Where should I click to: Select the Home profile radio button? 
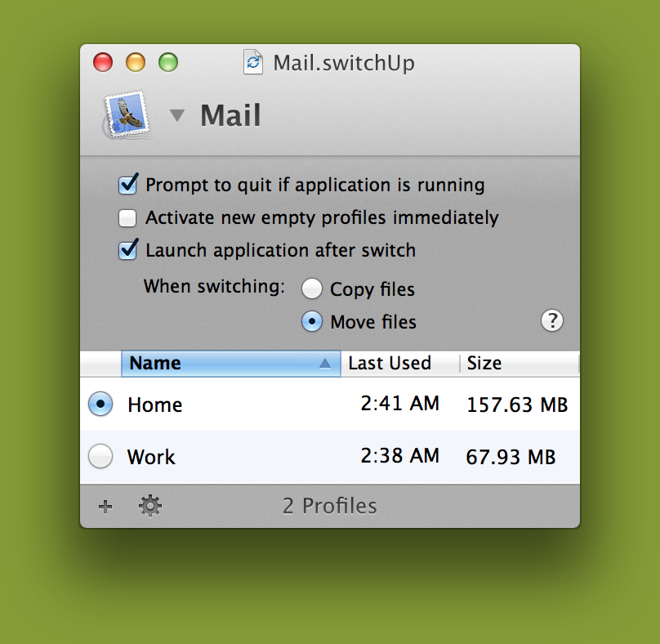point(100,404)
